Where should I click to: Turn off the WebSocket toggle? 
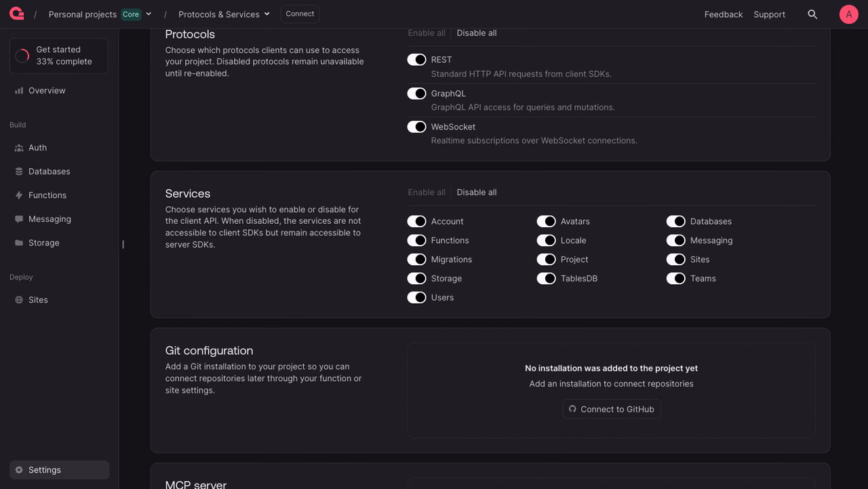click(x=416, y=127)
